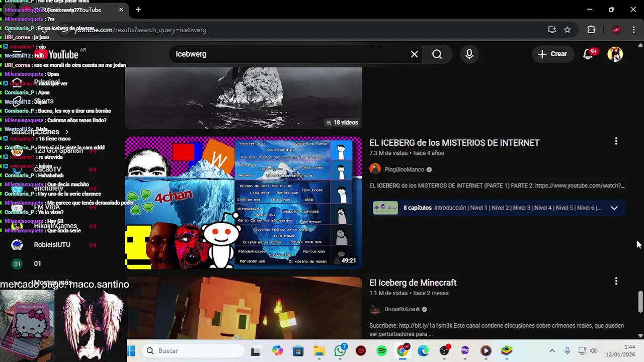Open options menu for ICEBERG MISTERIOS video
This screenshot has width=644, height=362.
(616, 141)
